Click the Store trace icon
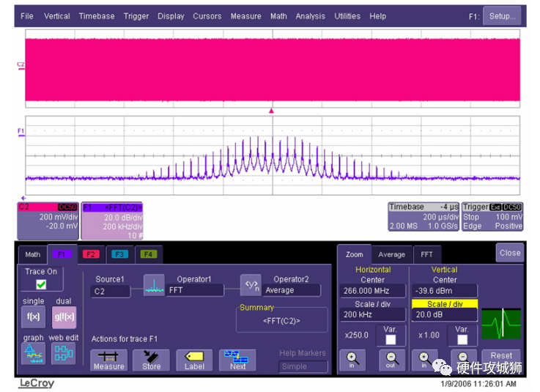This screenshot has height=392, width=540. (152, 359)
